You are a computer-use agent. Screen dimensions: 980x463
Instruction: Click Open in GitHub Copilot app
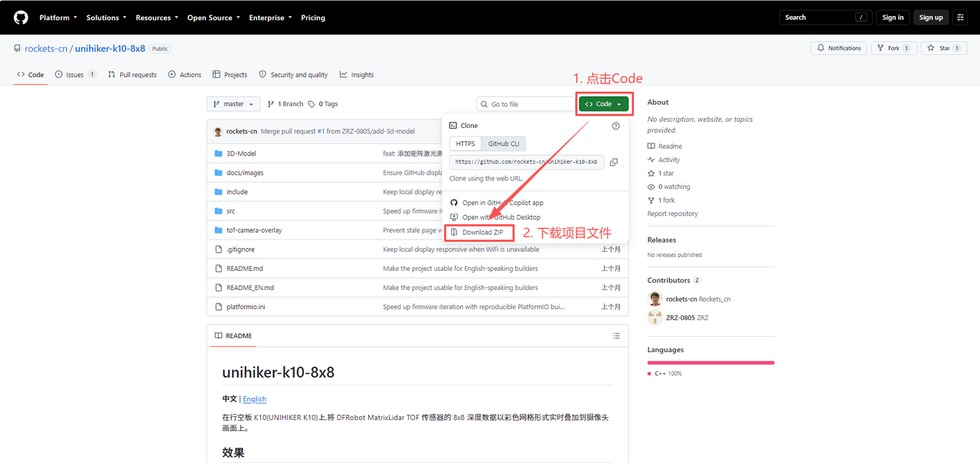[x=496, y=203]
